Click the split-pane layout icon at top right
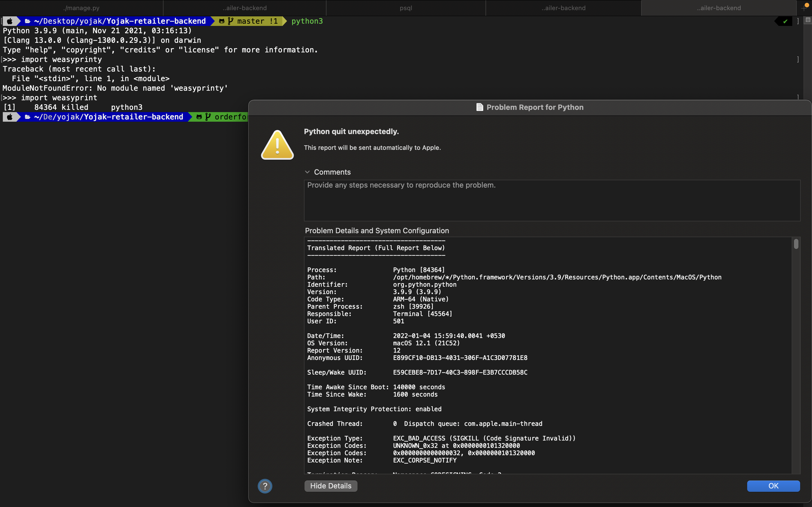The height and width of the screenshot is (507, 812). click(808, 20)
